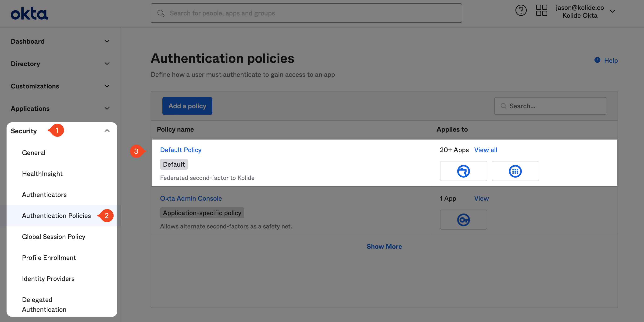Screen dimensions: 644x322
Task: Expand the Dashboard menu chevron
Action: tap(107, 42)
